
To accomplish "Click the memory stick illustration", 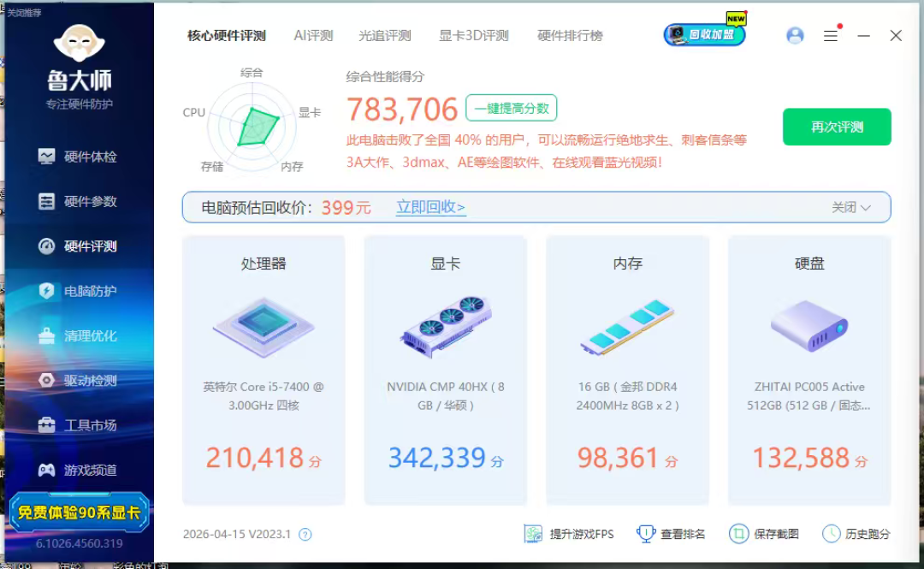I will coord(627,327).
